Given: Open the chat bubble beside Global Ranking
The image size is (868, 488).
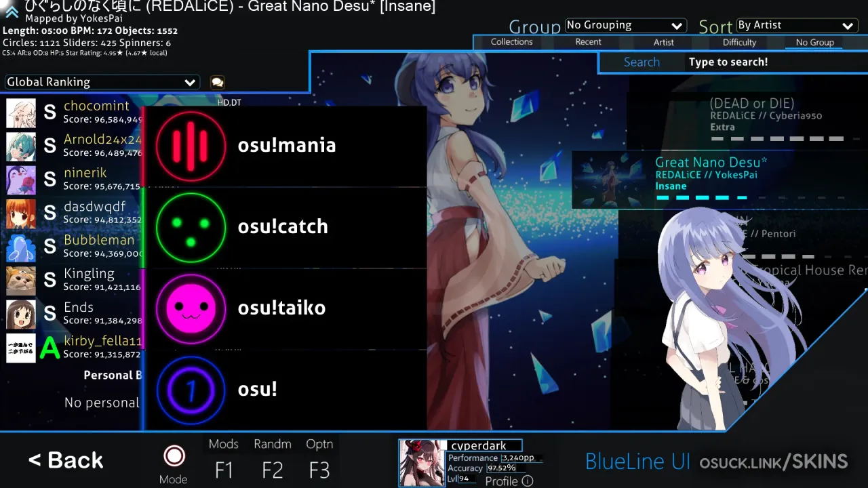Looking at the screenshot, I should 217,82.
